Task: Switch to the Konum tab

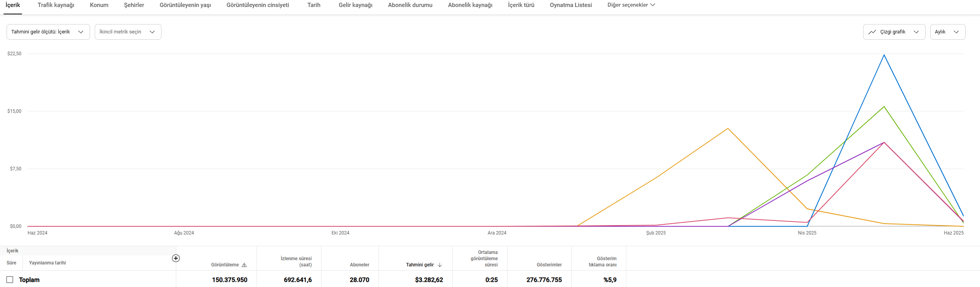Action: [x=99, y=5]
